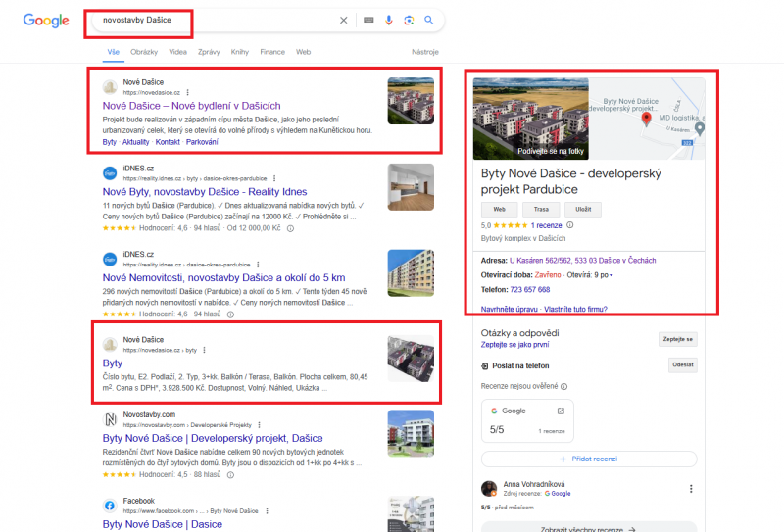Click Zeptejte se jako první link

514,345
